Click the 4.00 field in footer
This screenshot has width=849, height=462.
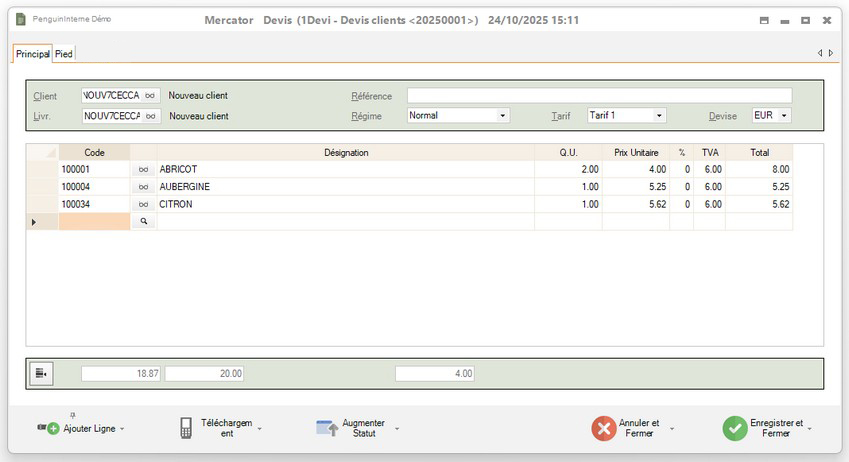coord(435,373)
